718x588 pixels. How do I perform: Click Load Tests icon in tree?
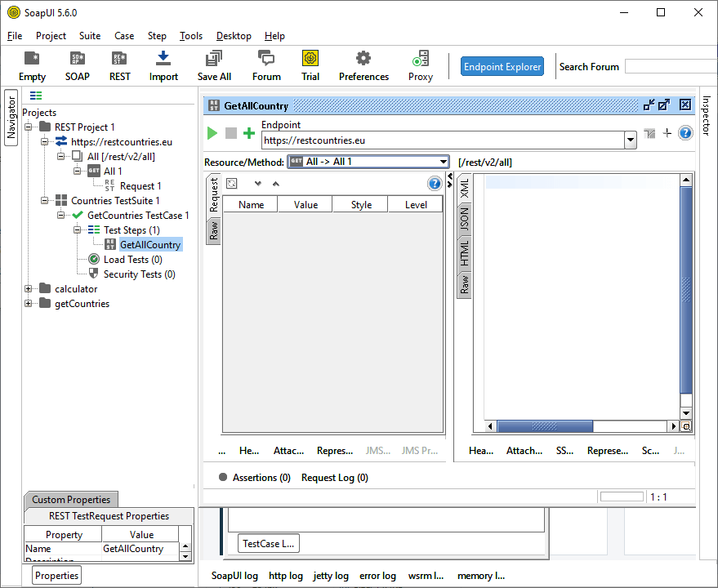click(93, 259)
